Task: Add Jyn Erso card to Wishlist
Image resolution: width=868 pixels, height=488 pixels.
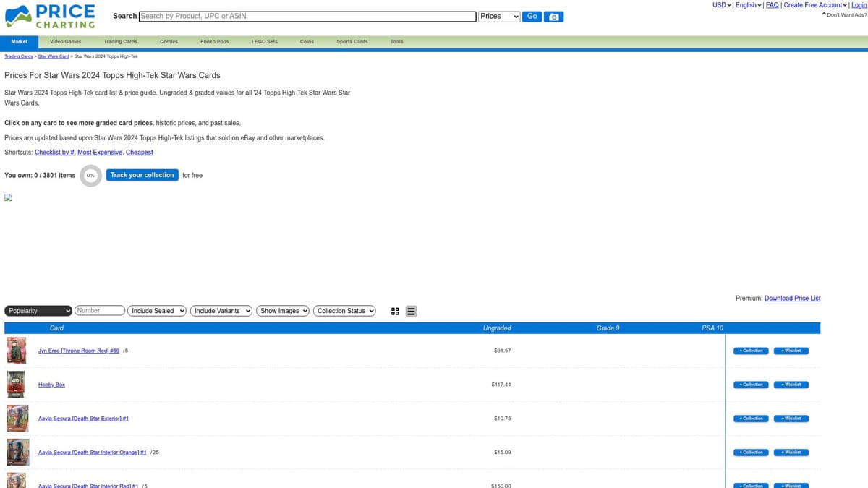Action: [791, 351]
